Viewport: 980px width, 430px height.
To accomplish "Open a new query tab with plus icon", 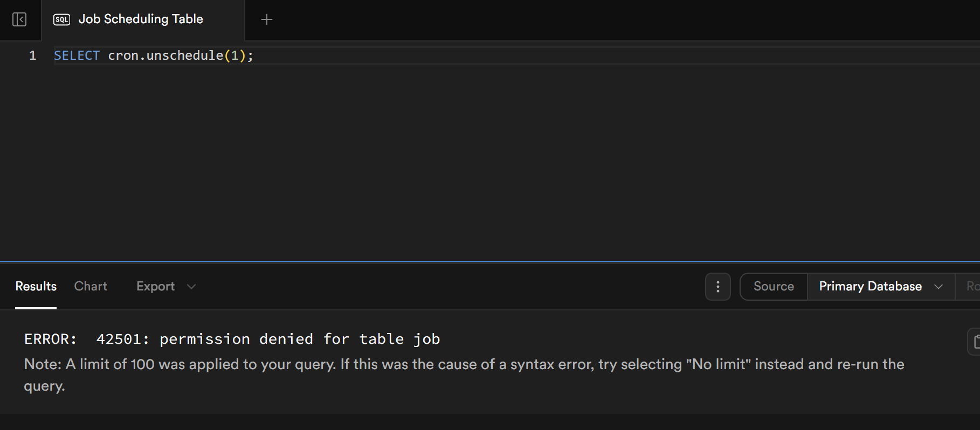I will tap(266, 20).
